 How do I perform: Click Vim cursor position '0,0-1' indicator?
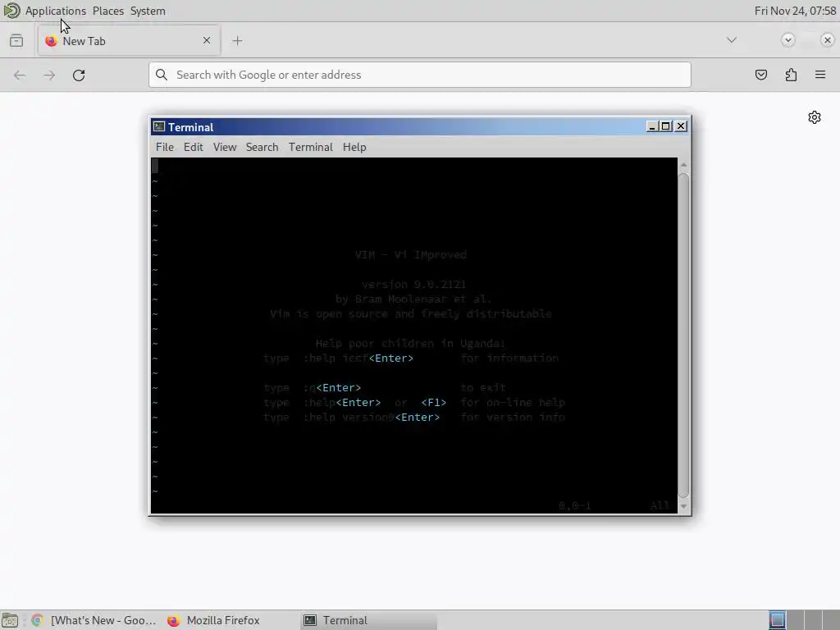(575, 505)
